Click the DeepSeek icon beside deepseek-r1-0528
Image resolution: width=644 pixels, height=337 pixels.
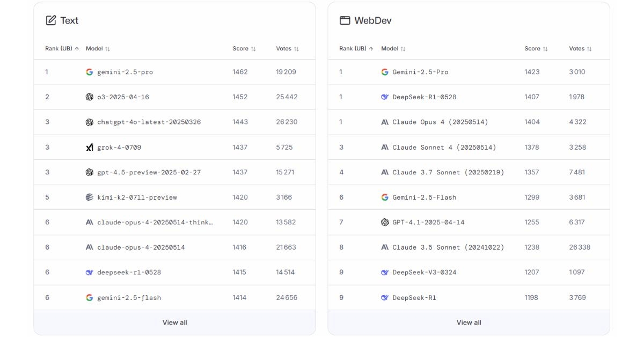click(x=90, y=272)
